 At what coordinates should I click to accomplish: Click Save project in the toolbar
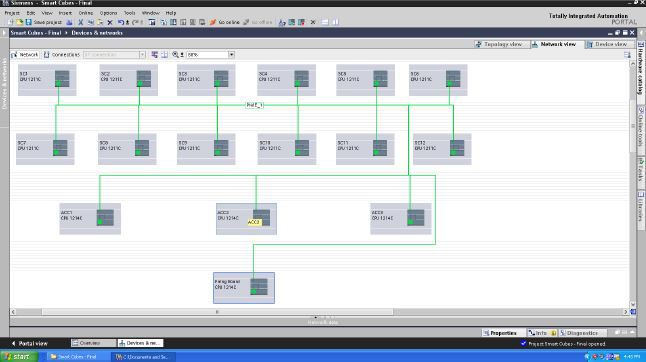[44, 22]
